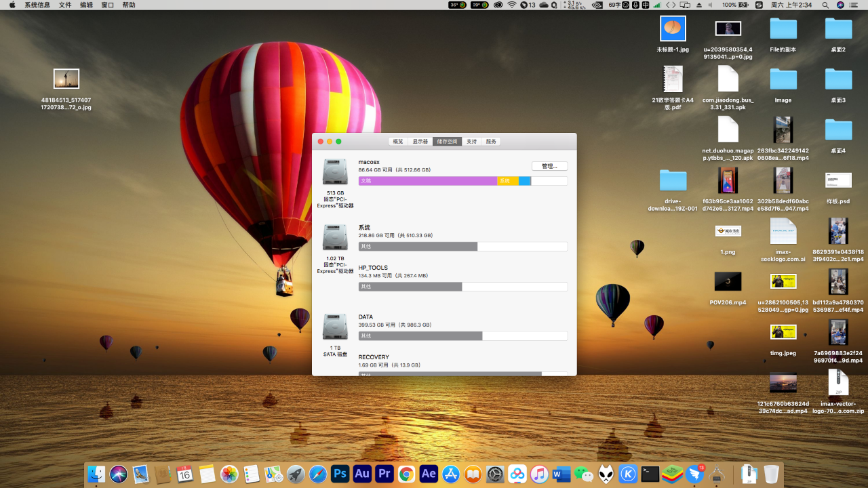Image resolution: width=868 pixels, height=488 pixels.
Task: Click the 513 GB macosx drive icon
Action: click(x=335, y=172)
